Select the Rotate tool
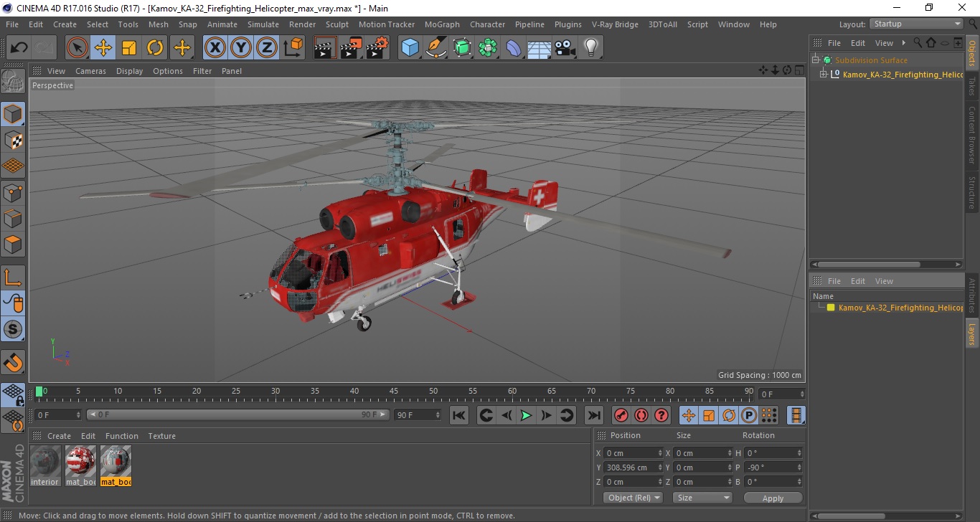This screenshot has height=522, width=980. pyautogui.click(x=155, y=48)
